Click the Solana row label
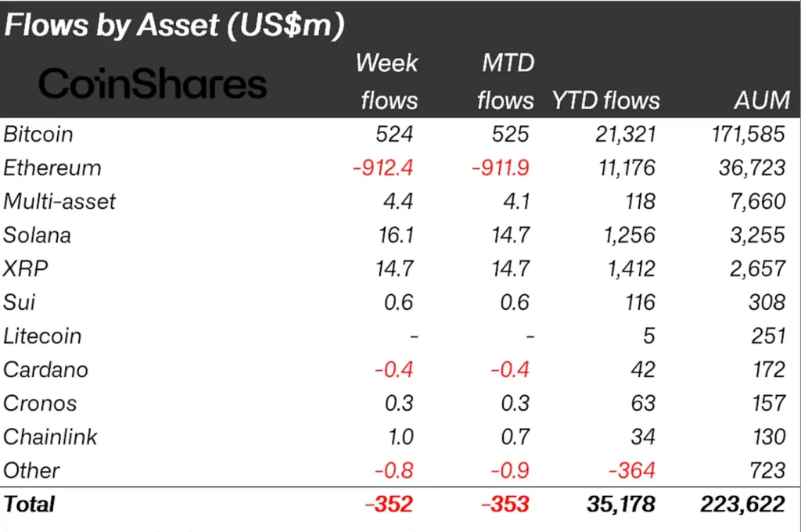Viewport: 801px width, 532px height. [37, 235]
